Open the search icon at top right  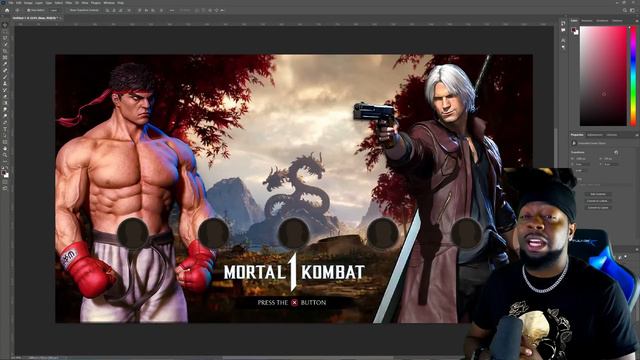(625, 10)
